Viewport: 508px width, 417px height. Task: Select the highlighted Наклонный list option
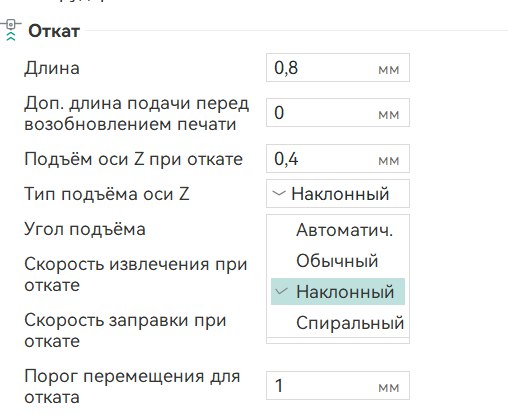pos(338,292)
